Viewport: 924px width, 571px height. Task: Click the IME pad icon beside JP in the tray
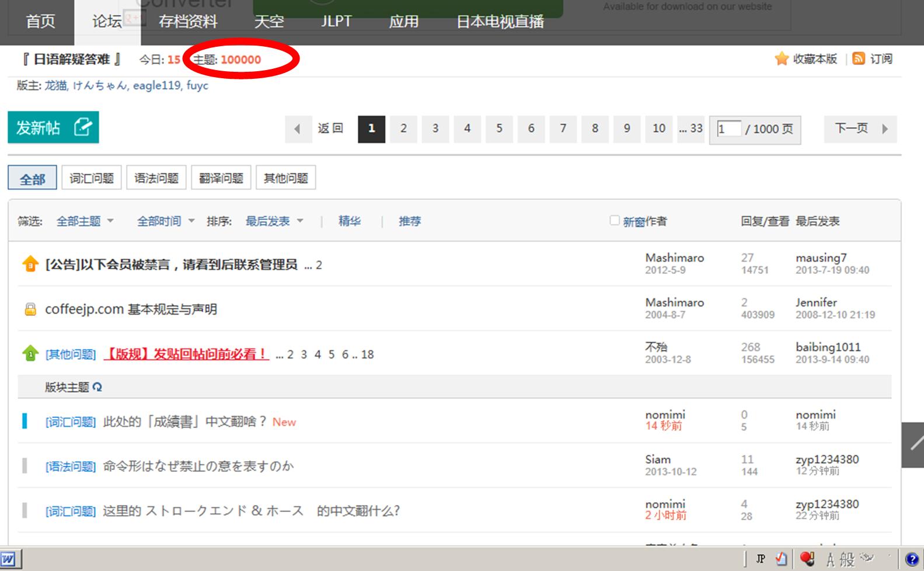(x=782, y=559)
